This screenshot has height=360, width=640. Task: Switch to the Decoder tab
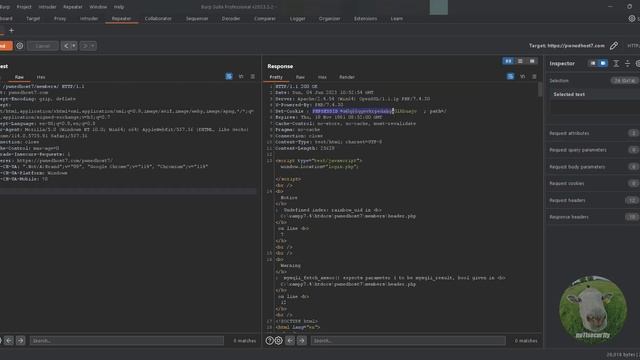coord(231,18)
